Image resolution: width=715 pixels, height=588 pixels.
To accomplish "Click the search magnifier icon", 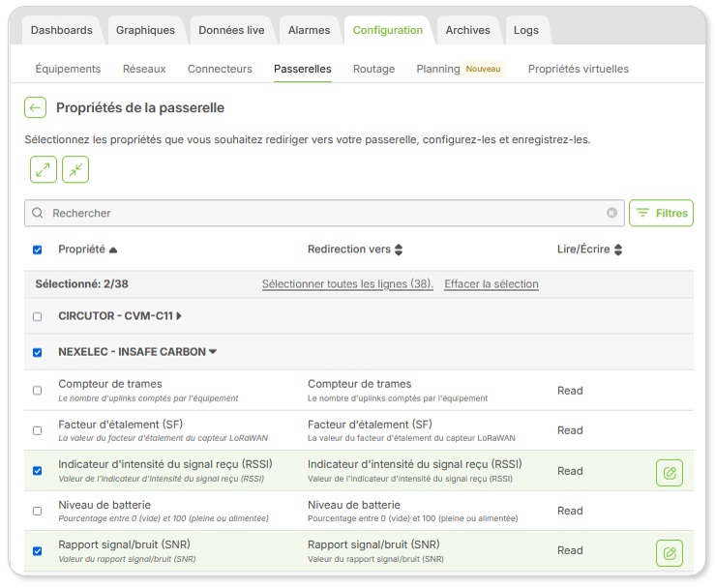I will pos(38,213).
